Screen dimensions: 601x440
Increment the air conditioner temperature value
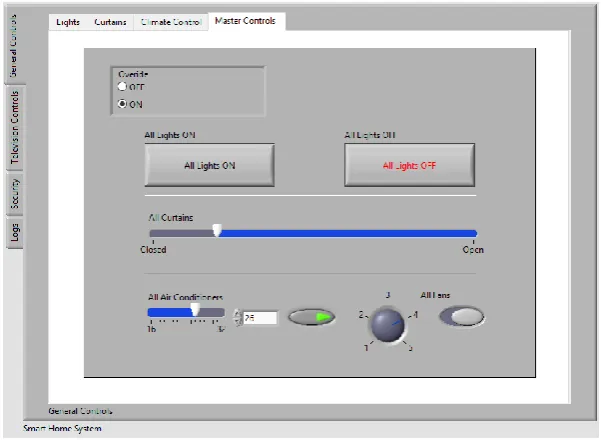pyautogui.click(x=238, y=314)
